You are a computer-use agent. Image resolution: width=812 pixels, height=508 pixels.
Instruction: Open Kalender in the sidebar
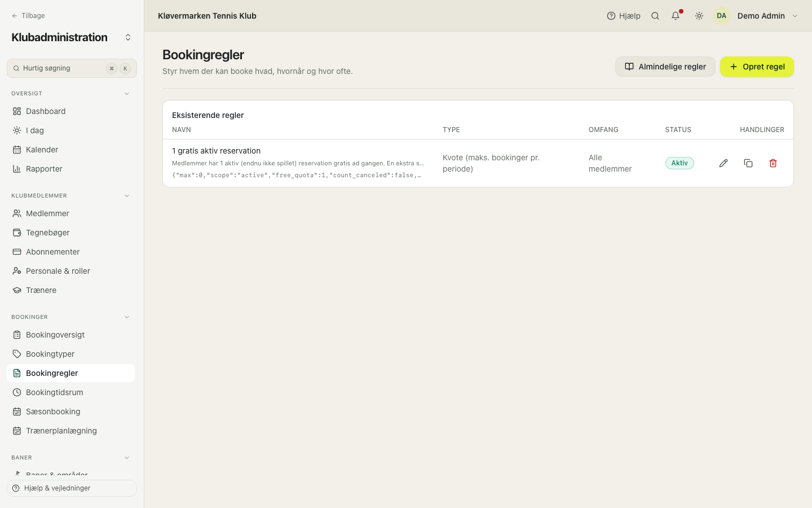click(70, 150)
